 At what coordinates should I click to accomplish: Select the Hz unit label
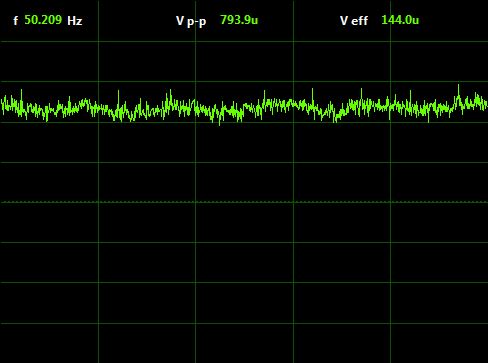(75, 21)
